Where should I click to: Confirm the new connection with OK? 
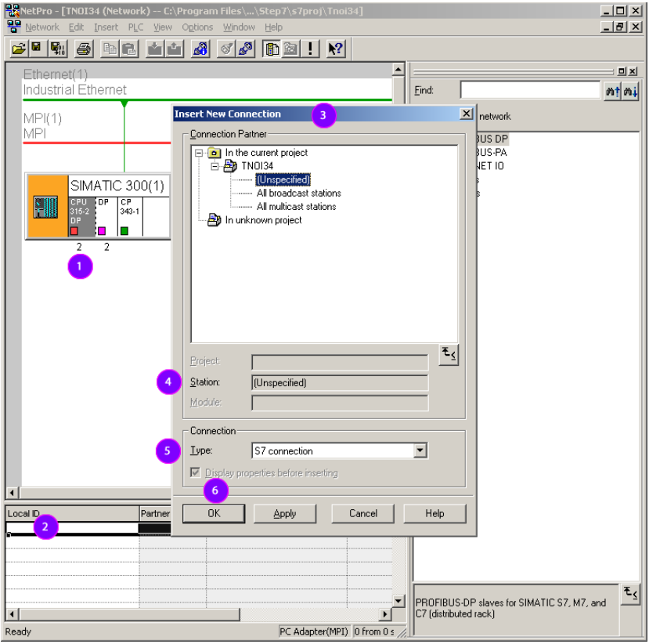click(x=214, y=513)
